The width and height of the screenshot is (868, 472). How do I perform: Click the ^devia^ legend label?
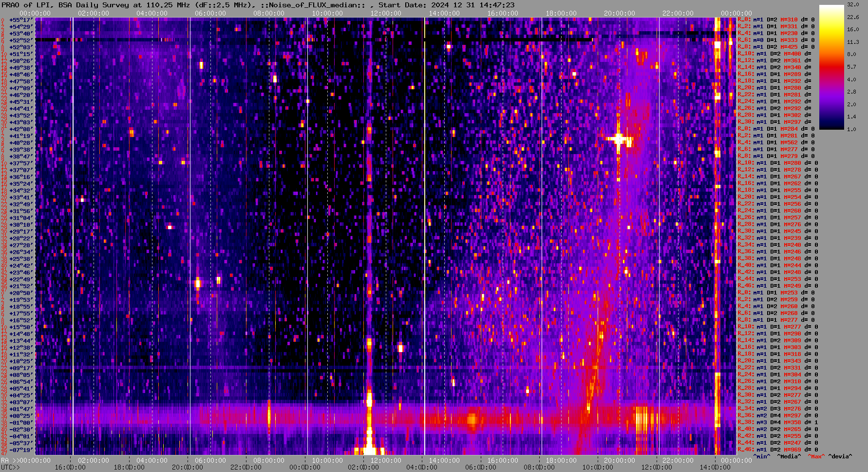(840, 456)
